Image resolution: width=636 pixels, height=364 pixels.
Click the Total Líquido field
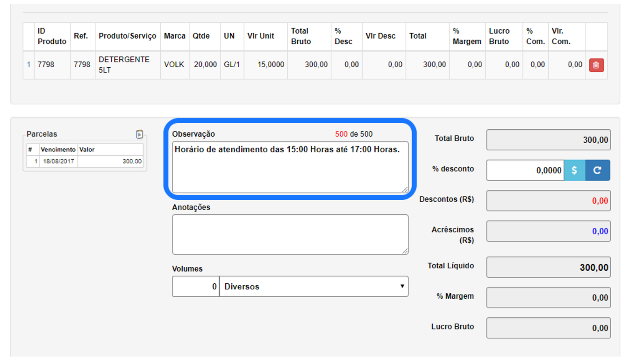coord(548,267)
